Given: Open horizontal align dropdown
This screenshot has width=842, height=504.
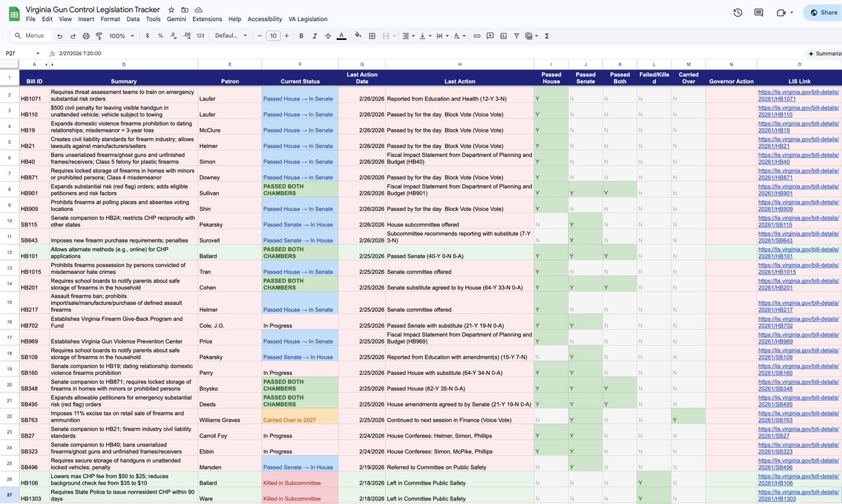Looking at the screenshot, I should tap(408, 36).
